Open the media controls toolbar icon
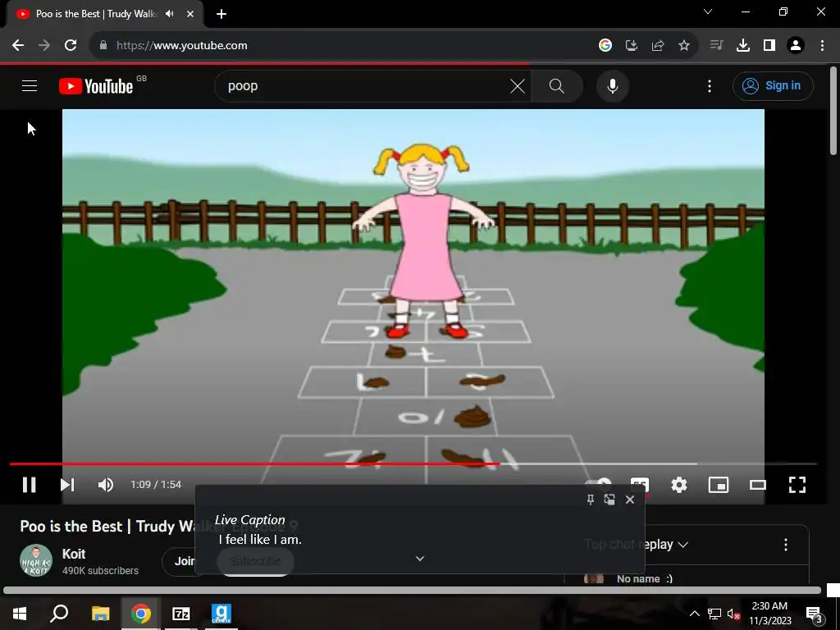 pos(717,46)
